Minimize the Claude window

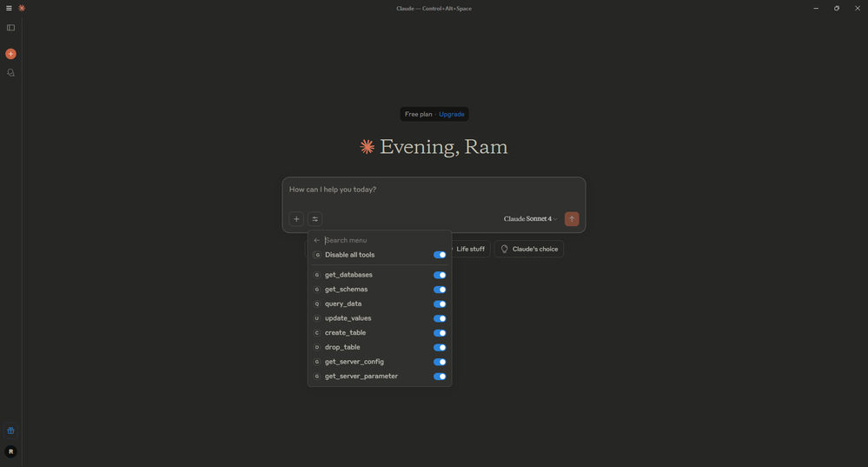coord(815,9)
